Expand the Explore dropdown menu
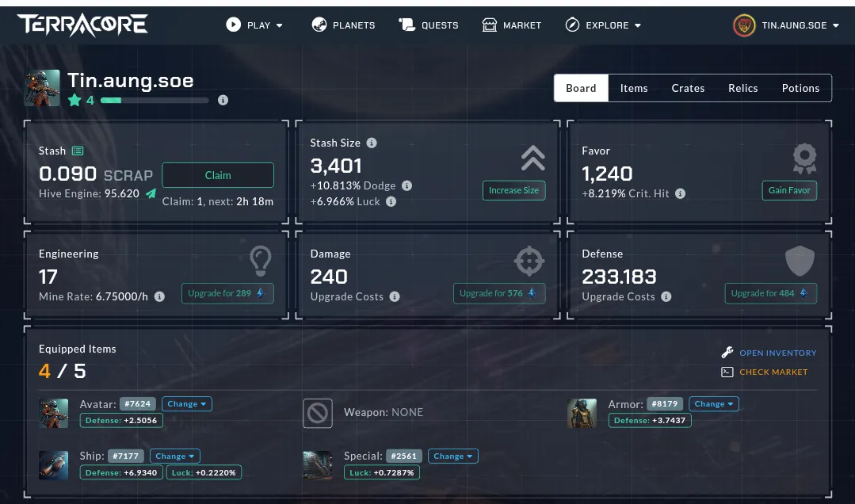The width and height of the screenshot is (855, 504). point(603,25)
